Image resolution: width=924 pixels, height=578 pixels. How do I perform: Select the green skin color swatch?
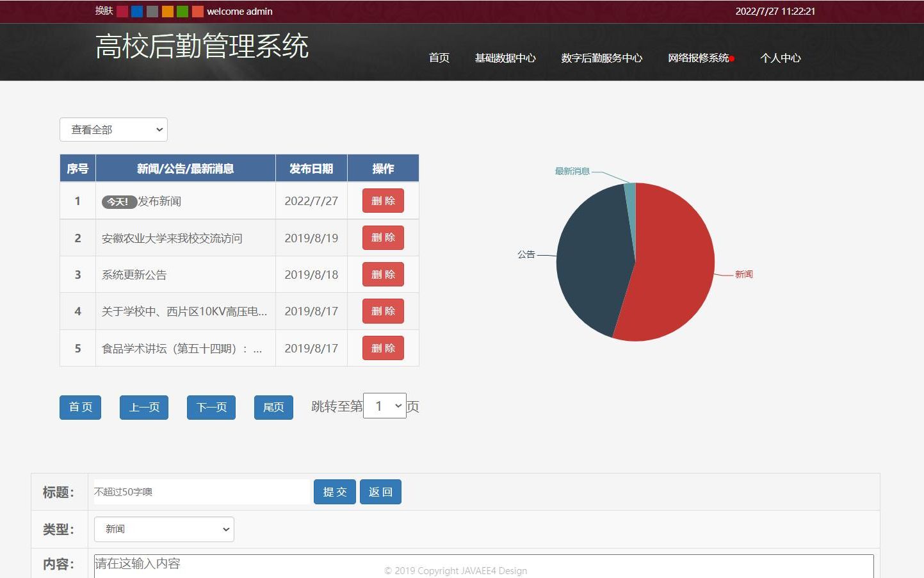pyautogui.click(x=182, y=12)
